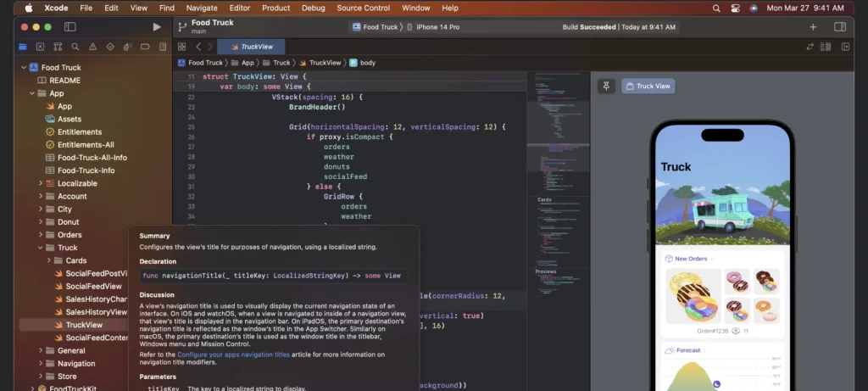Click Truck in the jump bar
Image resolution: width=868 pixels, height=391 pixels.
[x=276, y=63]
